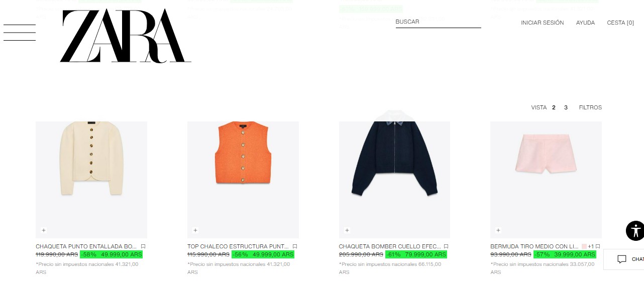Bookmark the Chaqueta Bomber Cuello item
The height and width of the screenshot is (289, 644).
446,246
